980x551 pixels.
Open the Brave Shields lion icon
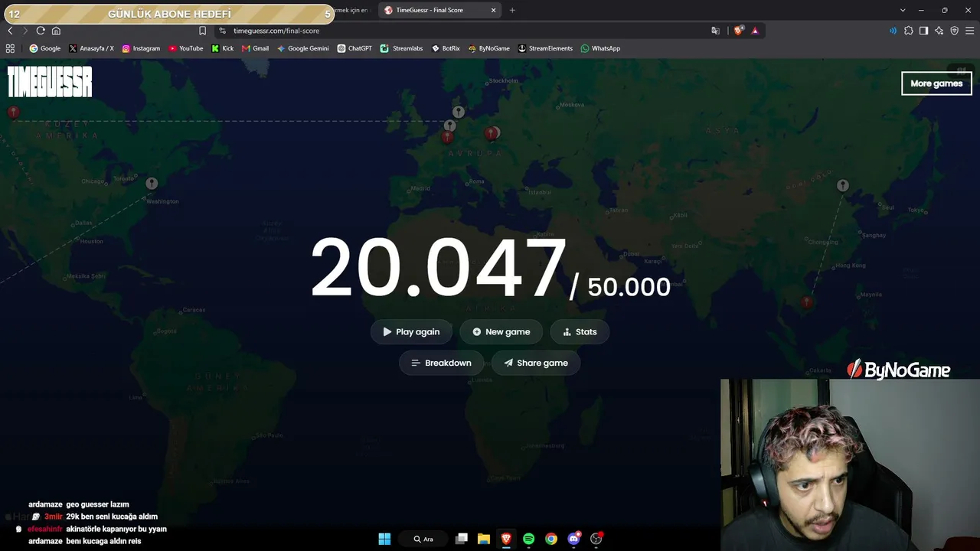(x=738, y=31)
